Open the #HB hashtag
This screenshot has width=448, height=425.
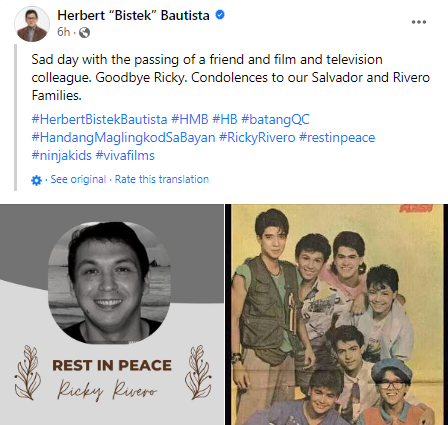point(225,119)
